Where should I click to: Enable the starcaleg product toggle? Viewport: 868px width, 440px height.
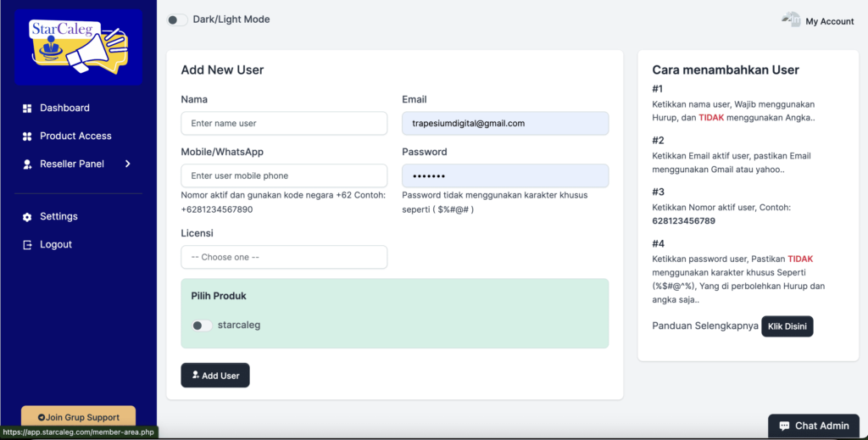pos(202,326)
